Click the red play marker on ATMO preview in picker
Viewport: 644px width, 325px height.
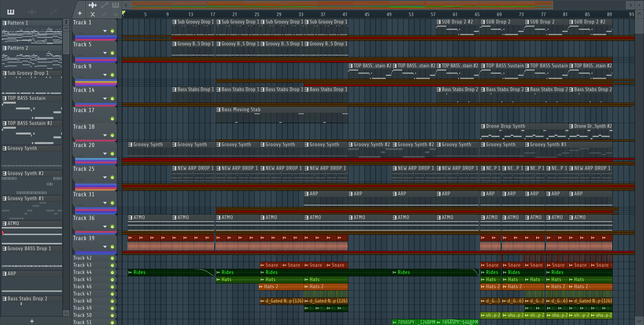3,232
